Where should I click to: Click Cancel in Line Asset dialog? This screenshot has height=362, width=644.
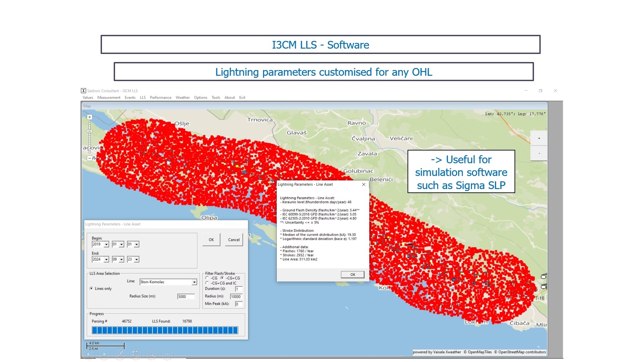[x=234, y=240]
